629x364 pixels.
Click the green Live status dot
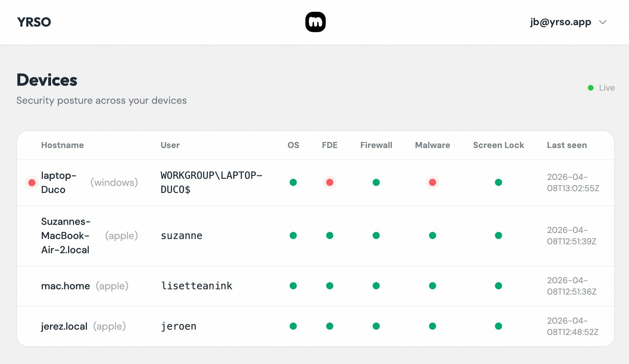591,88
